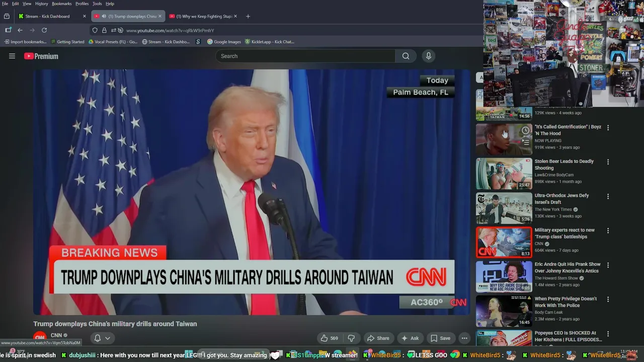This screenshot has width=644, height=362.
Task: Open a new browser tab
Action: click(x=248, y=16)
